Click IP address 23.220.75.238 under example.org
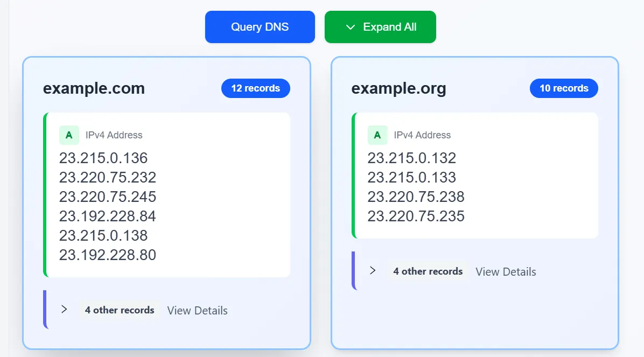The image size is (644, 357). pyautogui.click(x=416, y=197)
